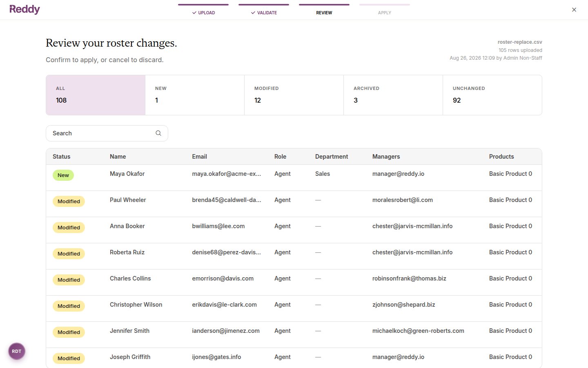Click the email erikdavis@le-clark.com
Screen dimensions: 588x368
(225, 305)
